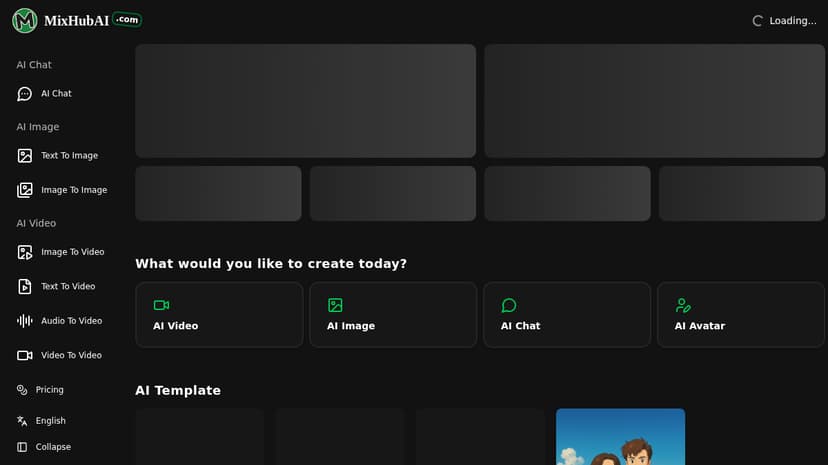Screen dimensions: 828x465
Task: Click the green video camera icon on AI Video card
Action: pos(161,305)
